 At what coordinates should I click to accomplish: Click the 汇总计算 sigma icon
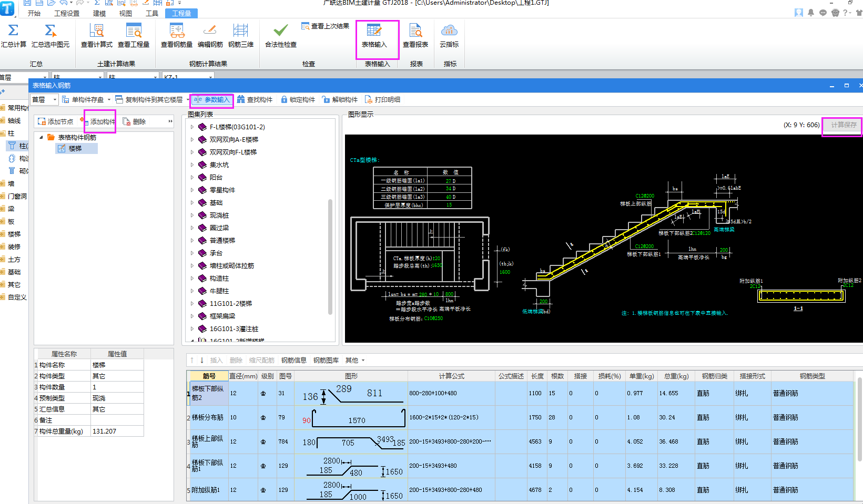click(13, 31)
